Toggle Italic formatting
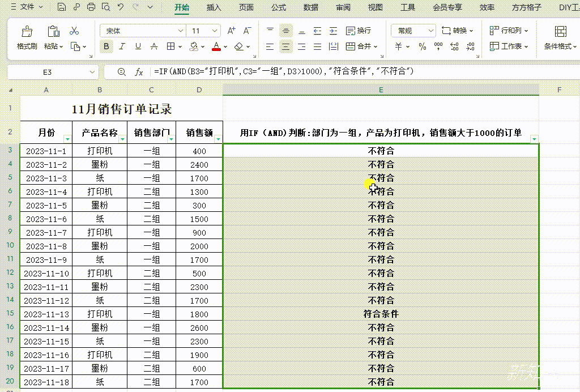Viewport: 580px width, 392px height. (122, 46)
